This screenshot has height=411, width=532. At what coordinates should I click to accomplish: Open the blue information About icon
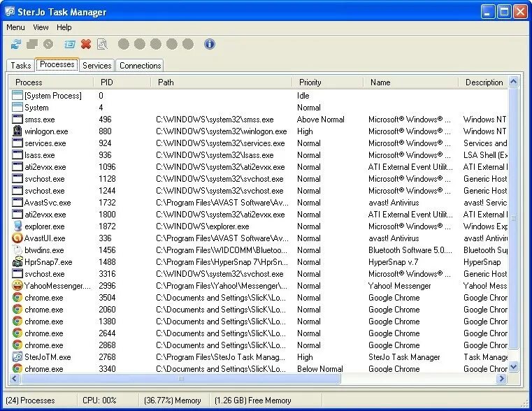[210, 44]
